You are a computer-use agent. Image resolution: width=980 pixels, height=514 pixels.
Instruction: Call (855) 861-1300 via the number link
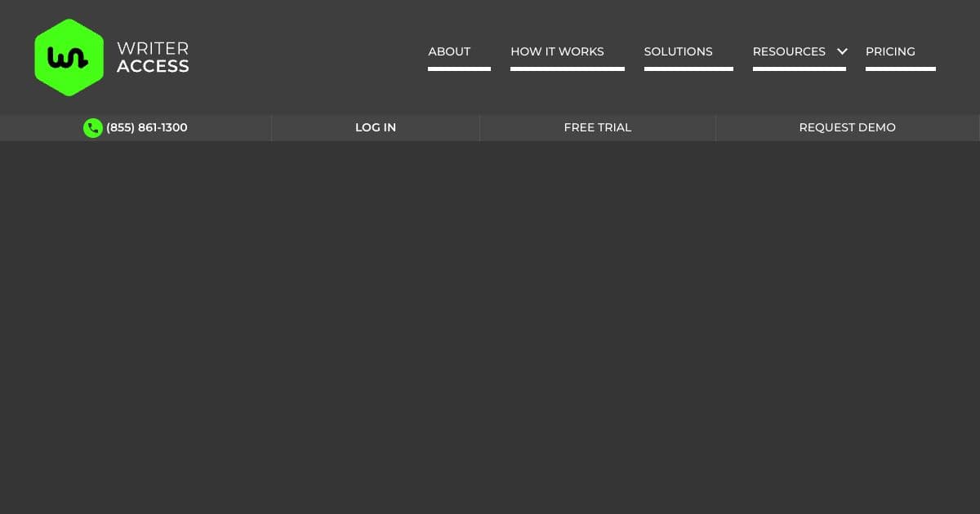coord(146,127)
